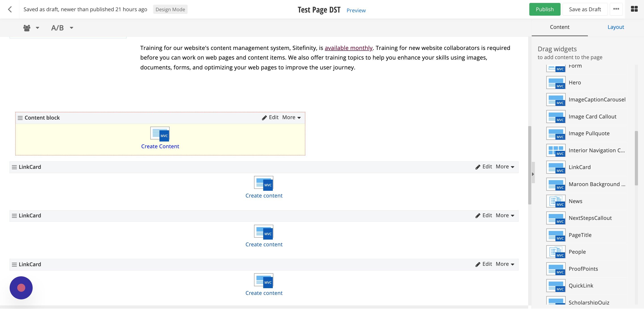This screenshot has height=309, width=644.
Task: Select the Image Card Callout widget icon
Action: (x=556, y=116)
